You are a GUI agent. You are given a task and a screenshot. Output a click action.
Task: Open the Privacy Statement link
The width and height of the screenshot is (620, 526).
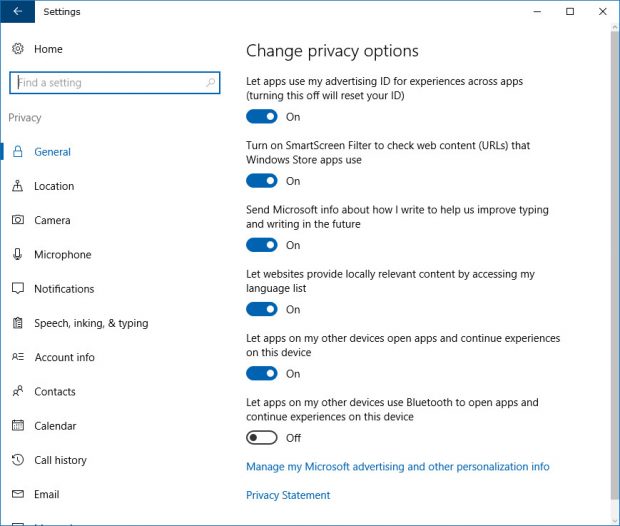pos(288,495)
